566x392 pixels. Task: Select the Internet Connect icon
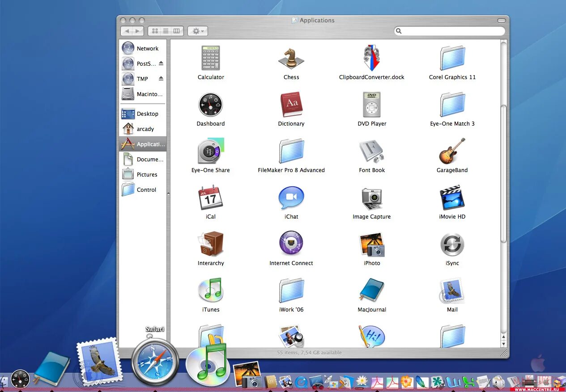[x=291, y=244]
